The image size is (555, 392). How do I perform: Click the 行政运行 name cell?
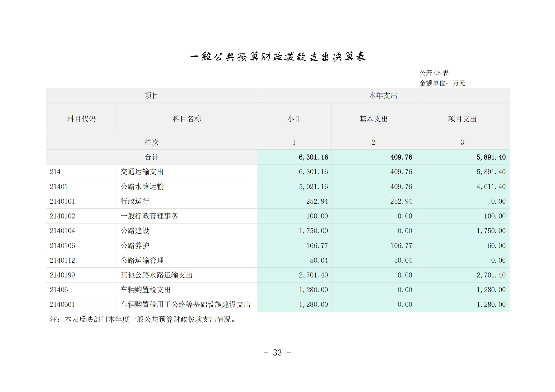pyautogui.click(x=187, y=201)
